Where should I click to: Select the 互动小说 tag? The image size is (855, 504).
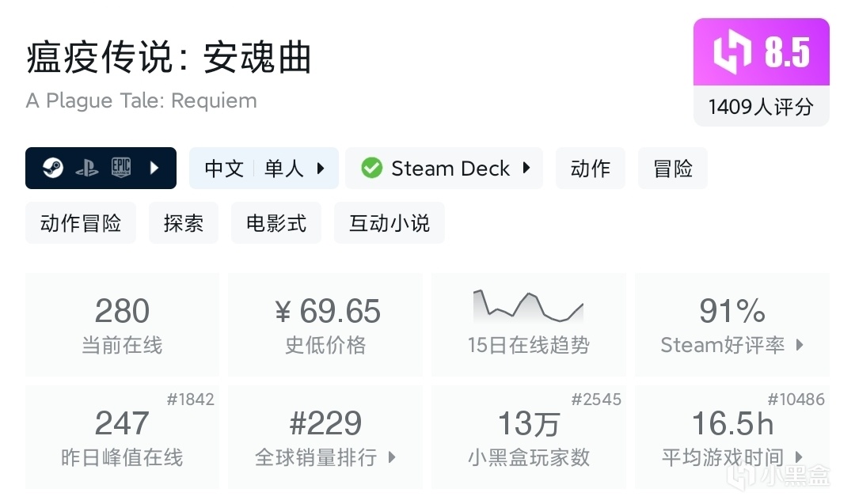[x=389, y=223]
